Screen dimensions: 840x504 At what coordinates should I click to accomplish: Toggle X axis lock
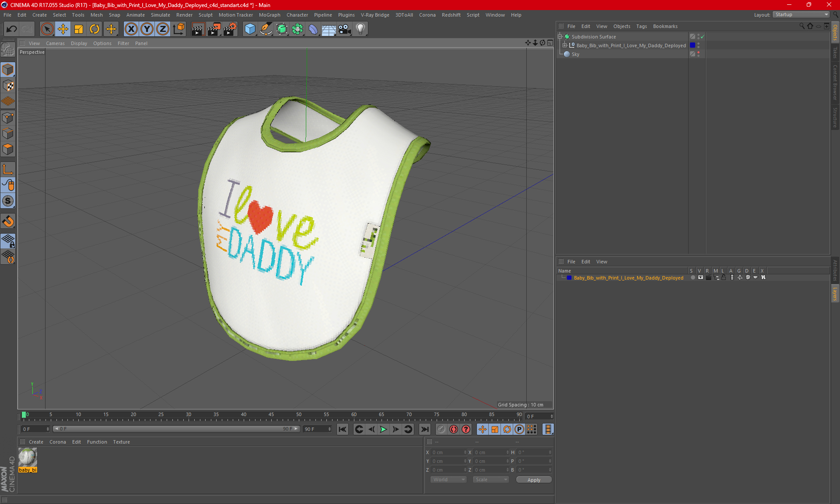[131, 29]
